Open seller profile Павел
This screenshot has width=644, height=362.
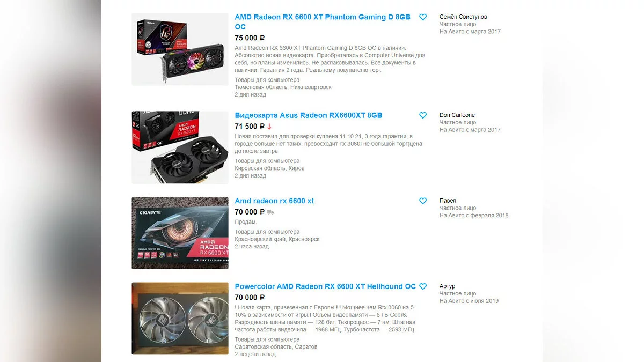(x=448, y=201)
